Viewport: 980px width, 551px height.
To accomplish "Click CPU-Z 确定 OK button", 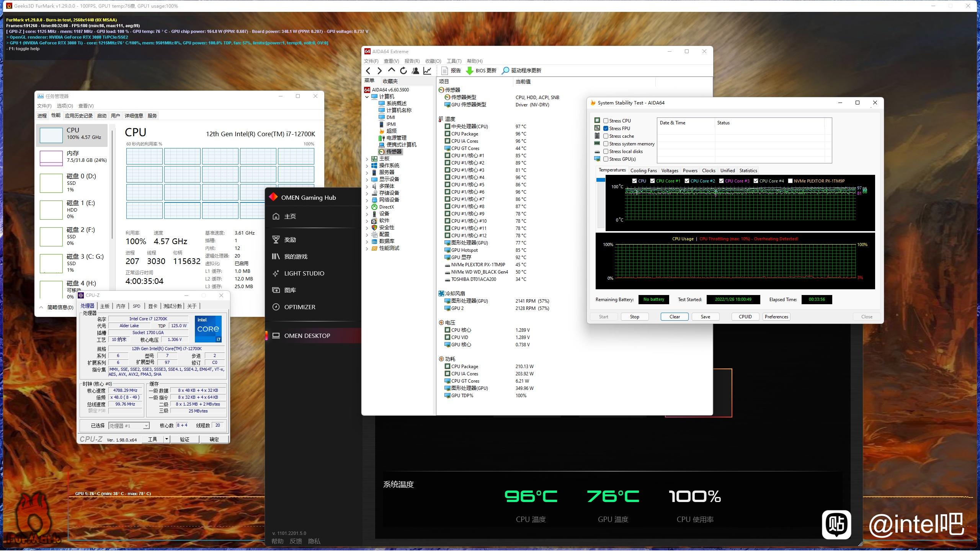I will click(214, 439).
